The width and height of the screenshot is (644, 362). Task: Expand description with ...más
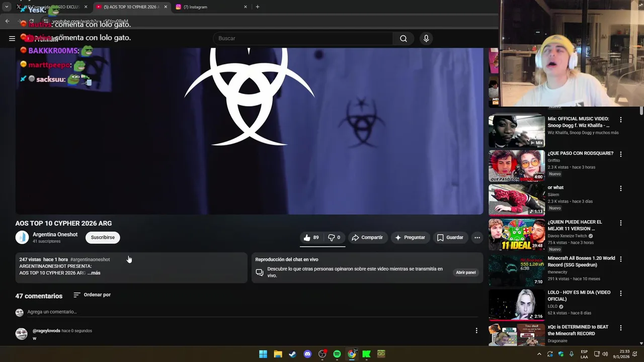(94, 273)
